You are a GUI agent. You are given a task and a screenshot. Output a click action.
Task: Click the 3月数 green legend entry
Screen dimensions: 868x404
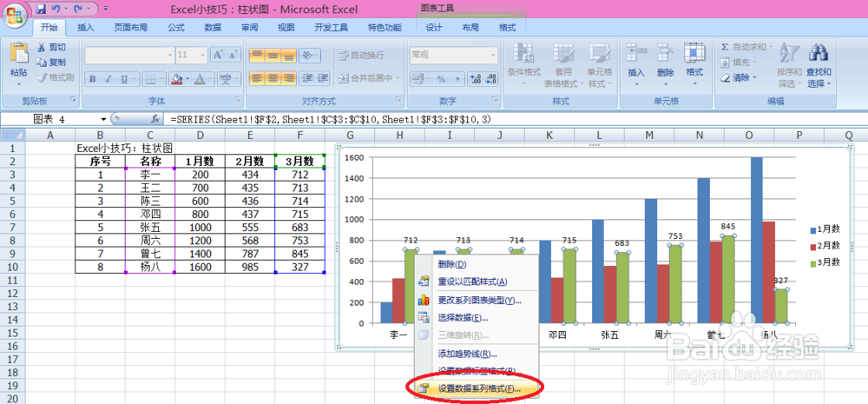pyautogui.click(x=825, y=262)
